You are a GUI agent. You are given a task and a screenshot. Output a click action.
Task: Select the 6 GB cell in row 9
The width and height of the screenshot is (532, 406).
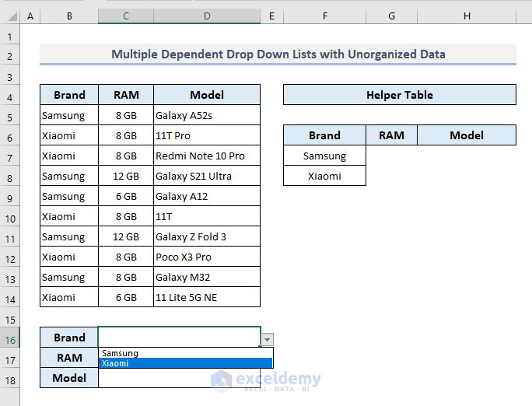[x=126, y=196]
